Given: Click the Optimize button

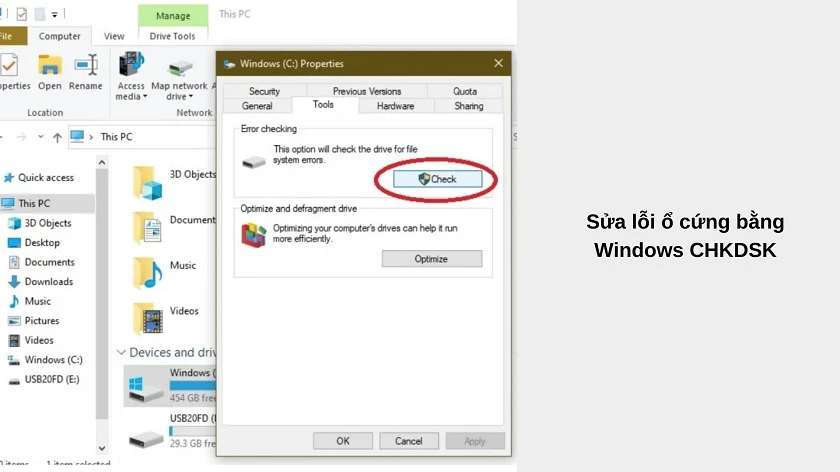Looking at the screenshot, I should point(431,259).
